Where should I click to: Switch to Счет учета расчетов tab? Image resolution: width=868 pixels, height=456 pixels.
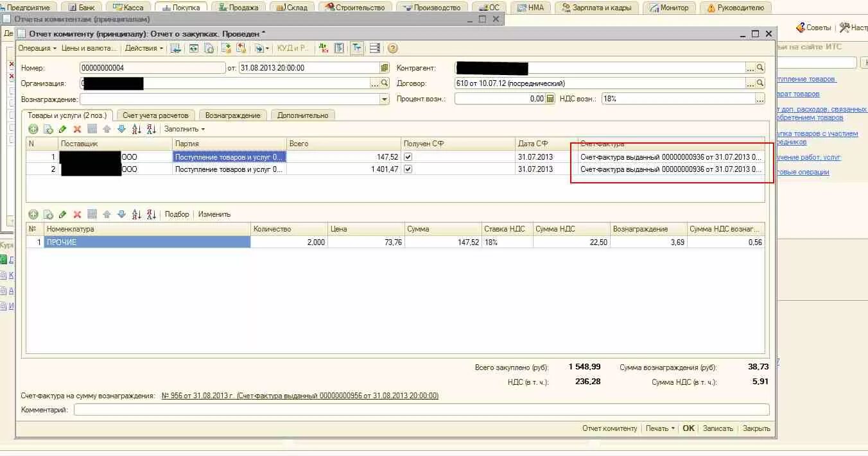tap(156, 115)
